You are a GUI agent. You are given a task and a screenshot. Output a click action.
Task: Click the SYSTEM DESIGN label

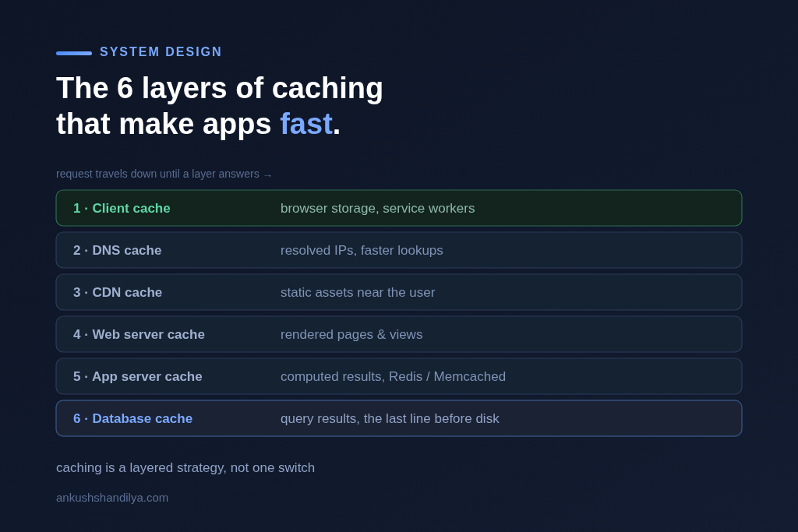(161, 52)
